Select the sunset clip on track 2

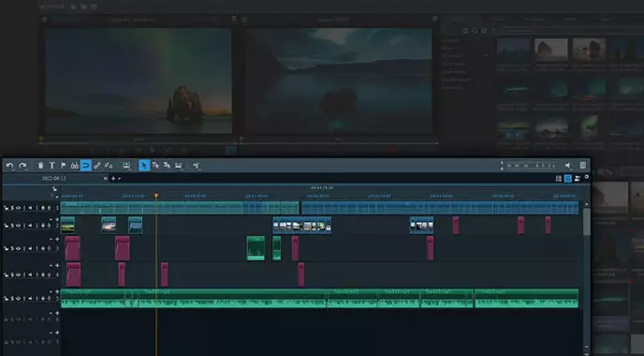(109, 225)
